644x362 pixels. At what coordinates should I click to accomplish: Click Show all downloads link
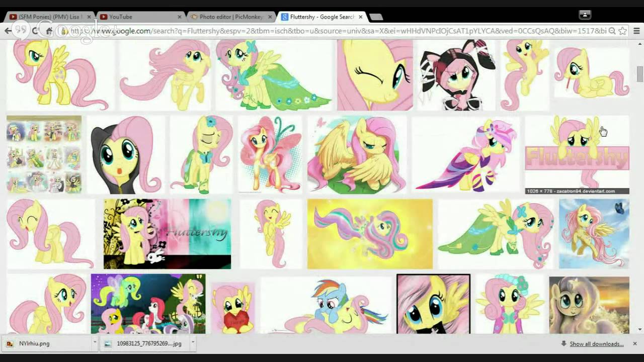tap(596, 344)
